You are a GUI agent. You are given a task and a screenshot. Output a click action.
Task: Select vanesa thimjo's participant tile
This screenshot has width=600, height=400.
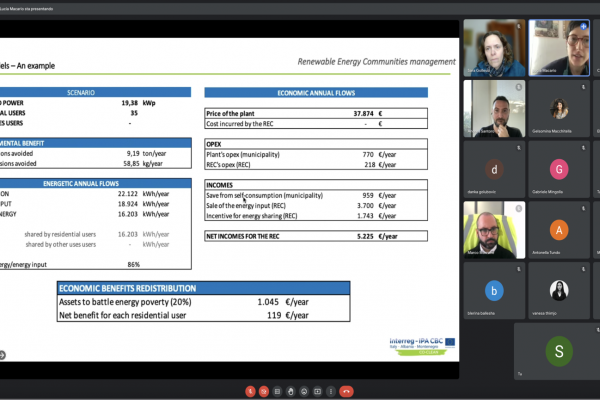(559, 291)
